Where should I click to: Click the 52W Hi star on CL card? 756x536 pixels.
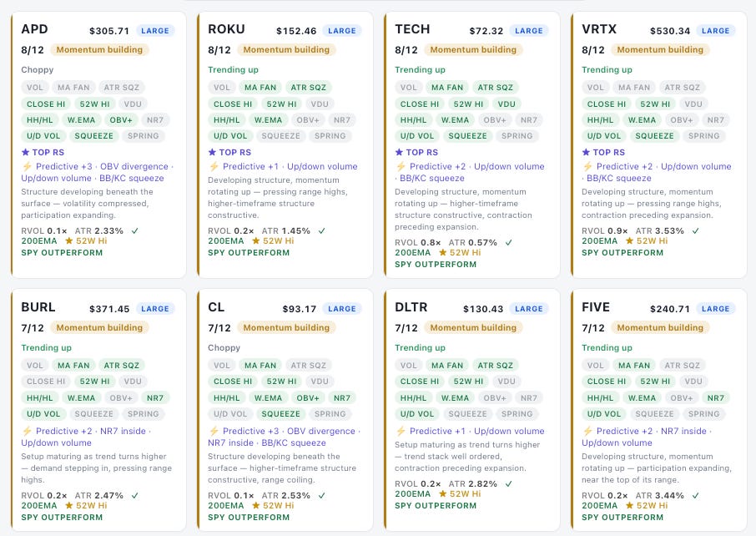[x=256, y=505]
